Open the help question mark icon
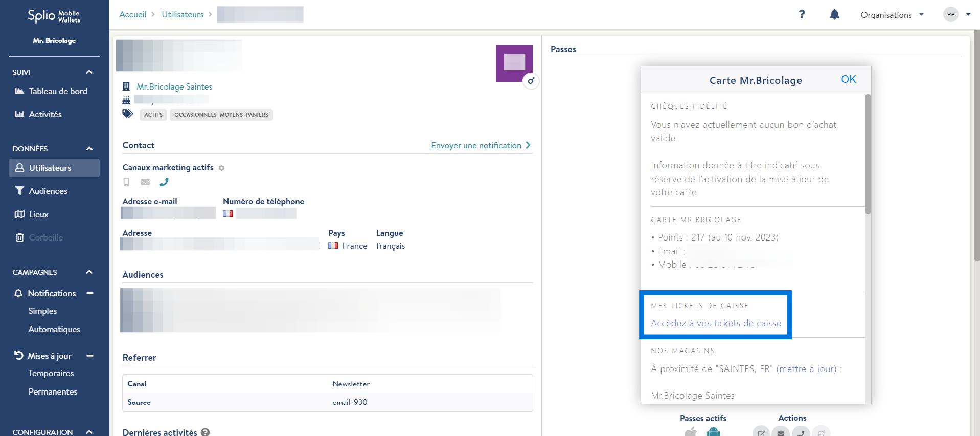Viewport: 980px width, 436px height. (x=802, y=14)
